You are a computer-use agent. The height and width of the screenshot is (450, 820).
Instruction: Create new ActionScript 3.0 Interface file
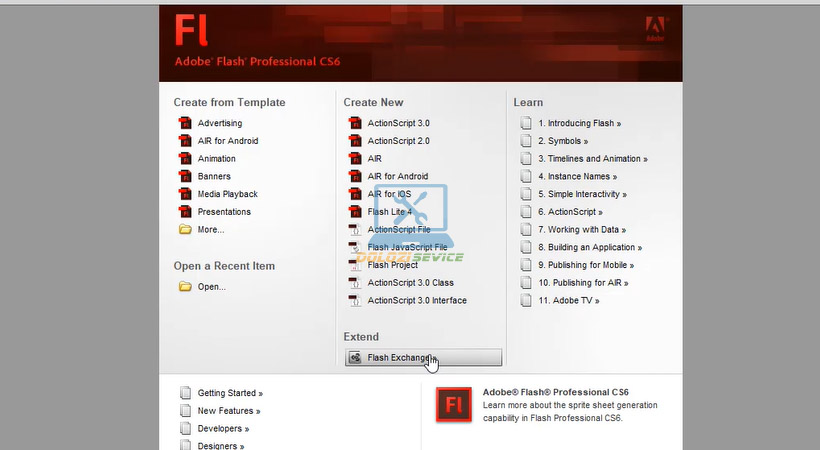click(416, 301)
